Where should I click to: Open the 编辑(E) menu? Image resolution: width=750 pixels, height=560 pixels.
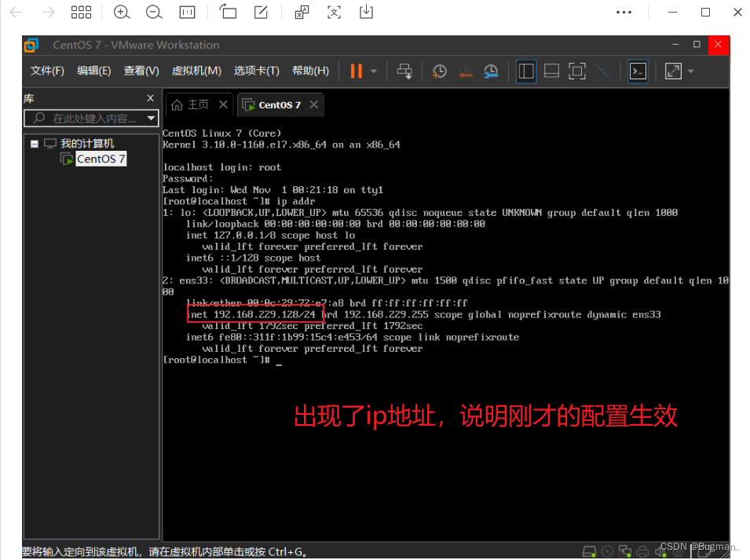[93, 71]
